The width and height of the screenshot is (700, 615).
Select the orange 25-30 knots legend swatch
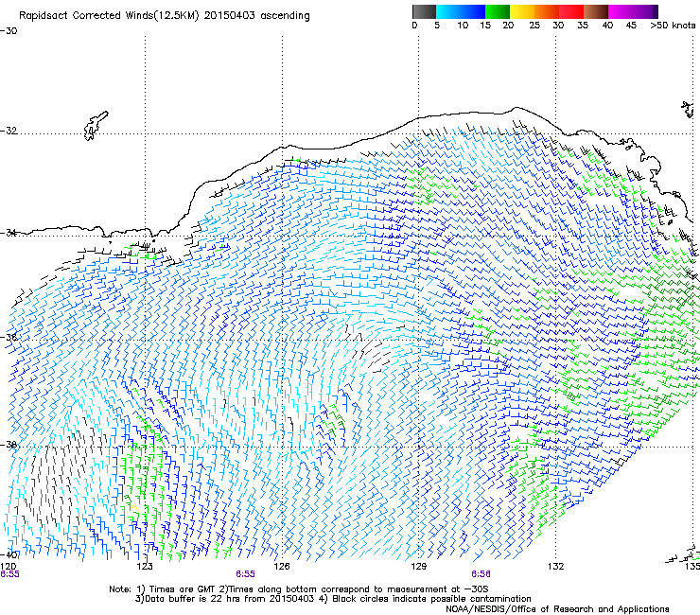(547, 11)
